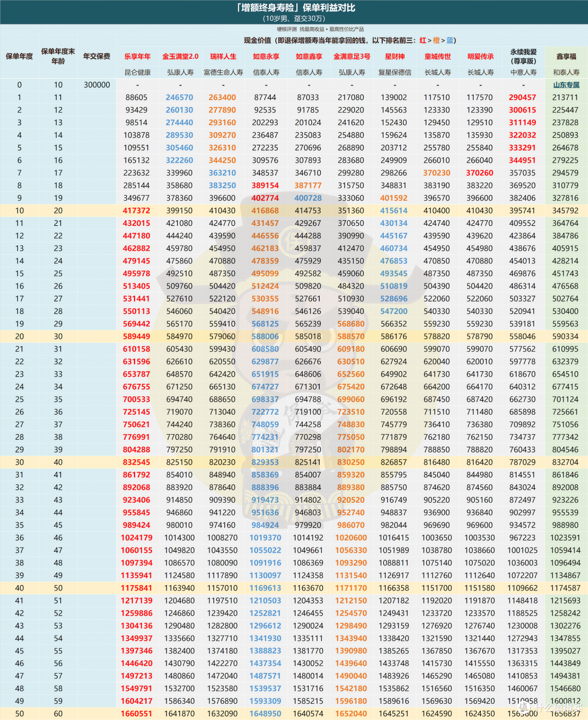
Task: Select orange value 1652040 in last row
Action: (351, 713)
